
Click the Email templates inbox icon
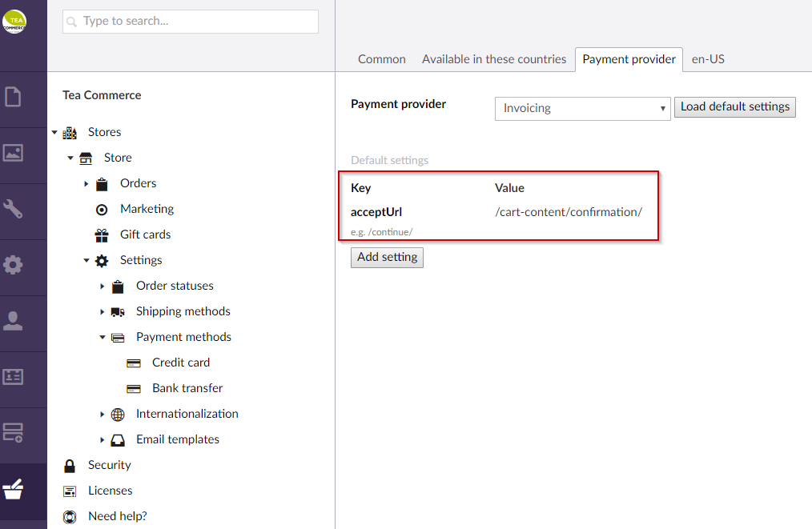(118, 440)
